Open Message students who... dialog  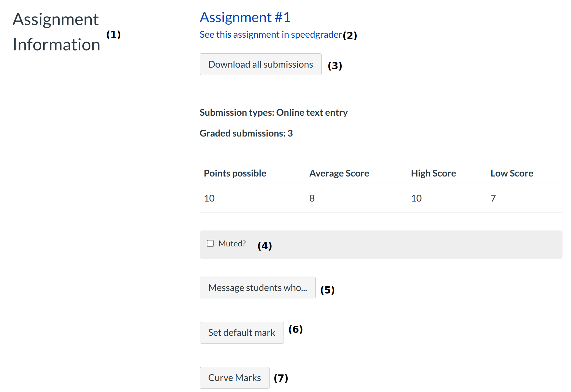click(x=258, y=288)
